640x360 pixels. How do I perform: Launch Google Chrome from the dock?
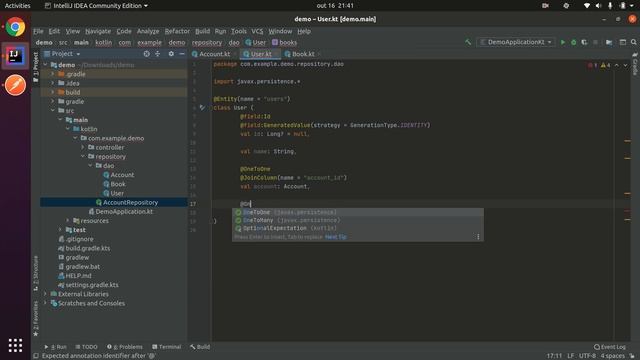15,27
